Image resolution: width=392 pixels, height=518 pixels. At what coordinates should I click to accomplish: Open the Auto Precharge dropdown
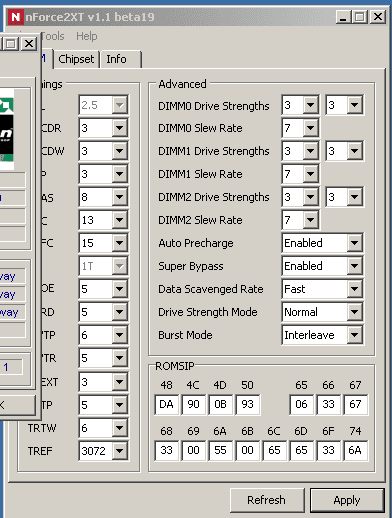click(322, 243)
